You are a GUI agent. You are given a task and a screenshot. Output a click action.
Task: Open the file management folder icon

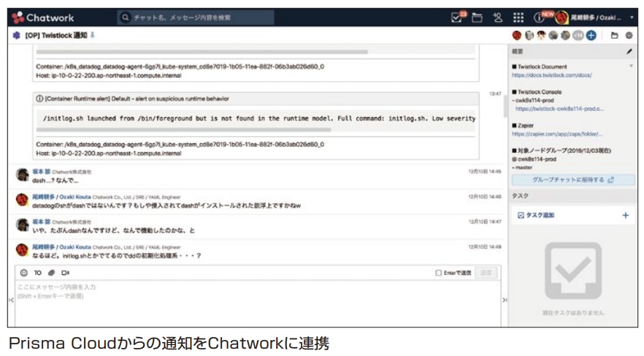tap(477, 18)
